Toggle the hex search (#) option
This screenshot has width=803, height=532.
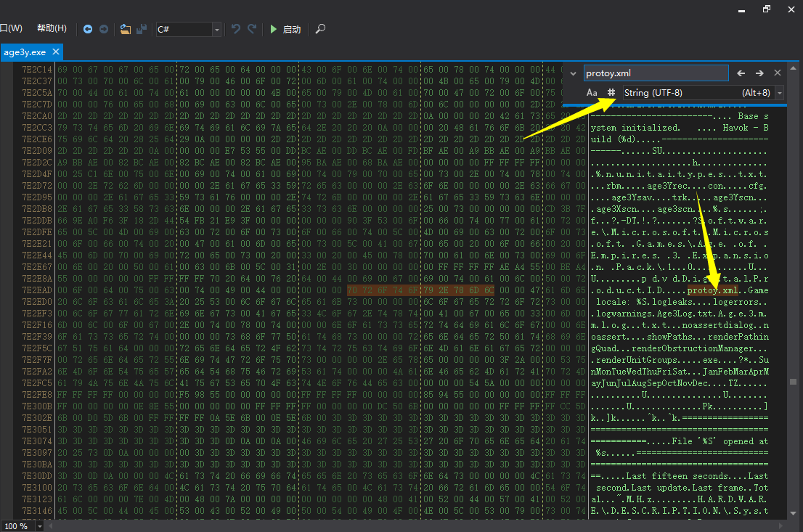[611, 93]
